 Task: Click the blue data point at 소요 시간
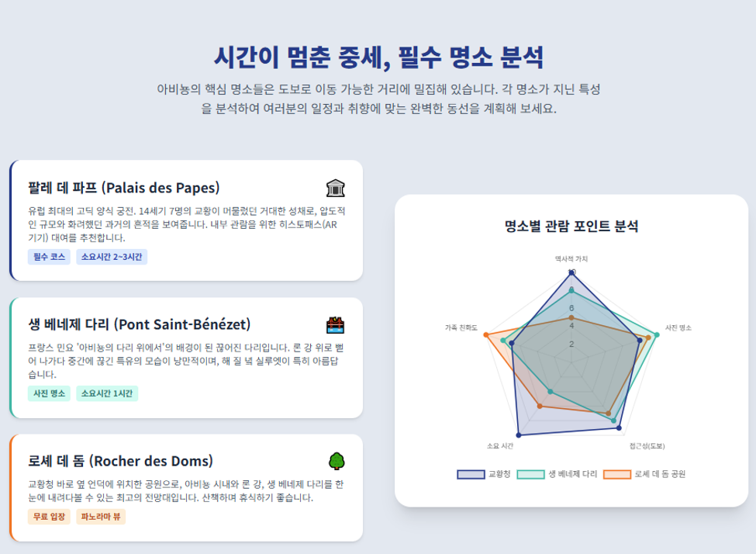tap(519, 435)
